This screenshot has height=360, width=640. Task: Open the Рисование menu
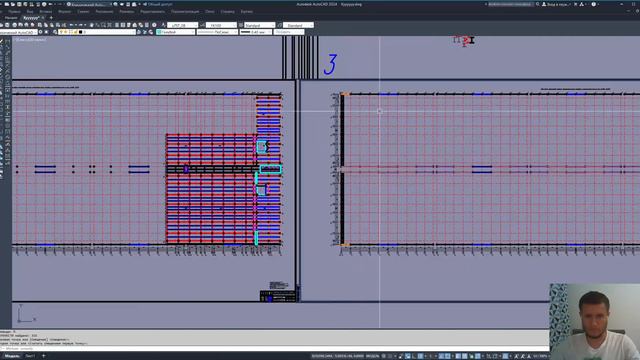click(104, 11)
